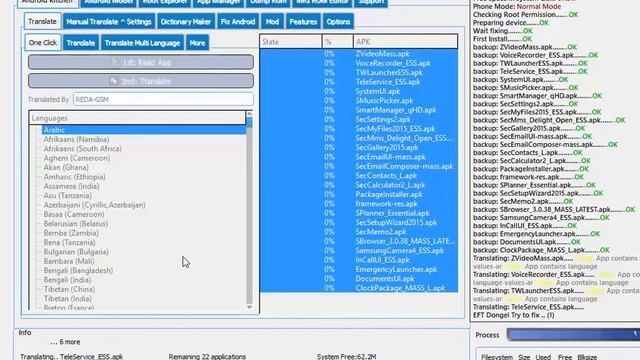Select TWLauncherESS.apk in the APK list
Viewport: 640px width, 360px height.
[389, 73]
